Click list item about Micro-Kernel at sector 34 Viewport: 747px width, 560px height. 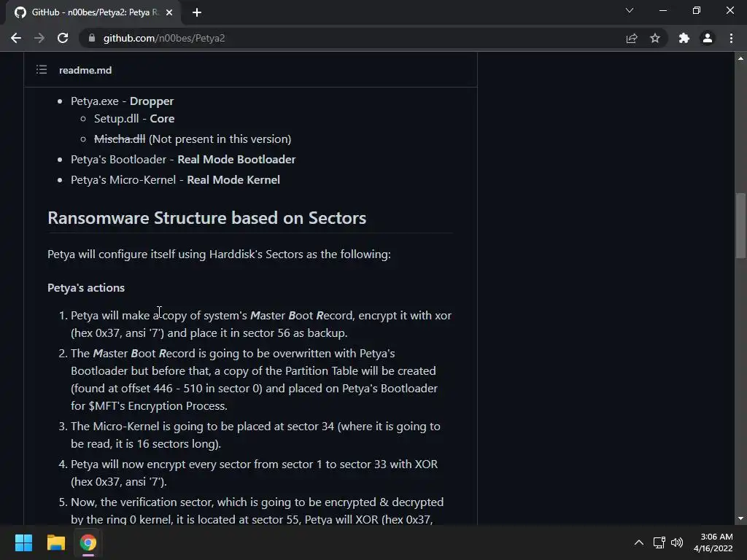(x=255, y=435)
